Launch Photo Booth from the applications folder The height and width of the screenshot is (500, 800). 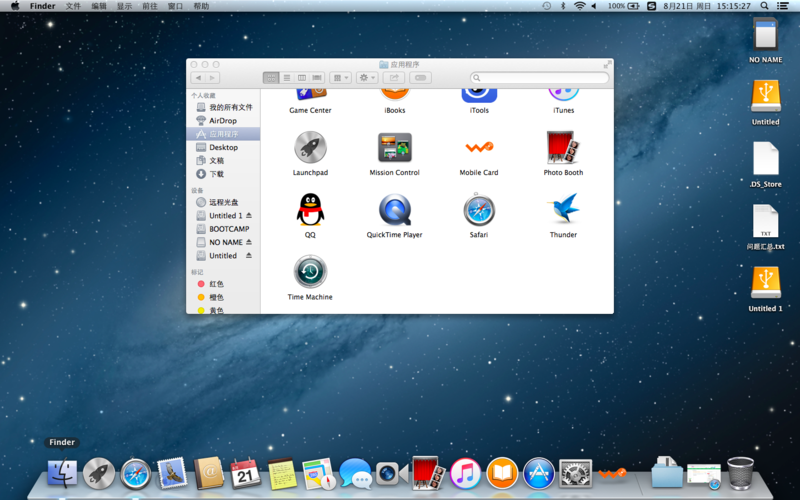tap(563, 148)
